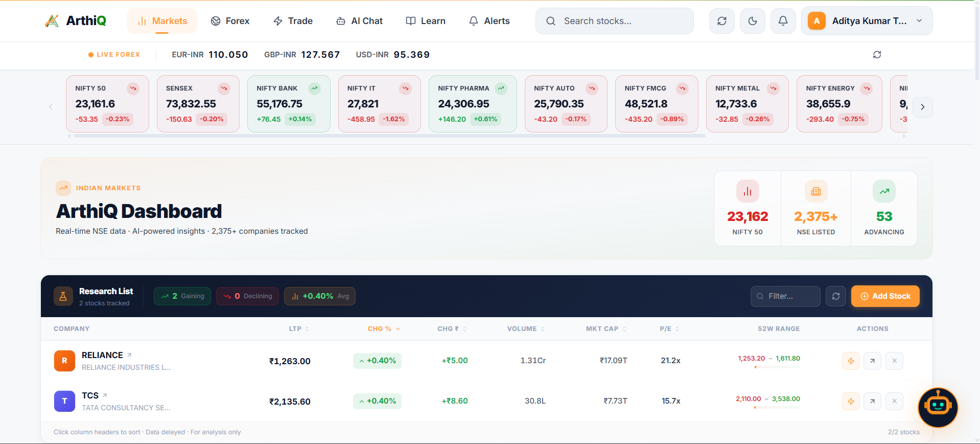
Task: Refresh the live forex ticker
Action: [x=877, y=55]
